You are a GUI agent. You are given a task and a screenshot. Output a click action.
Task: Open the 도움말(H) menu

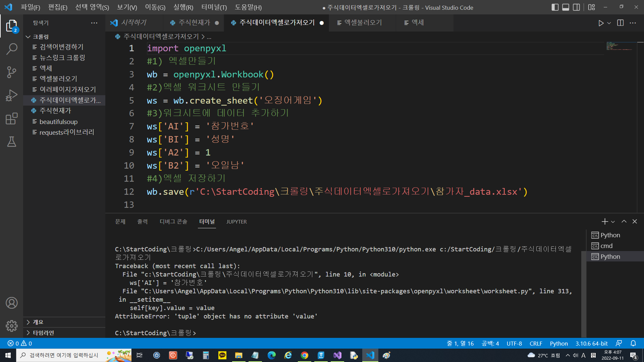point(248,7)
